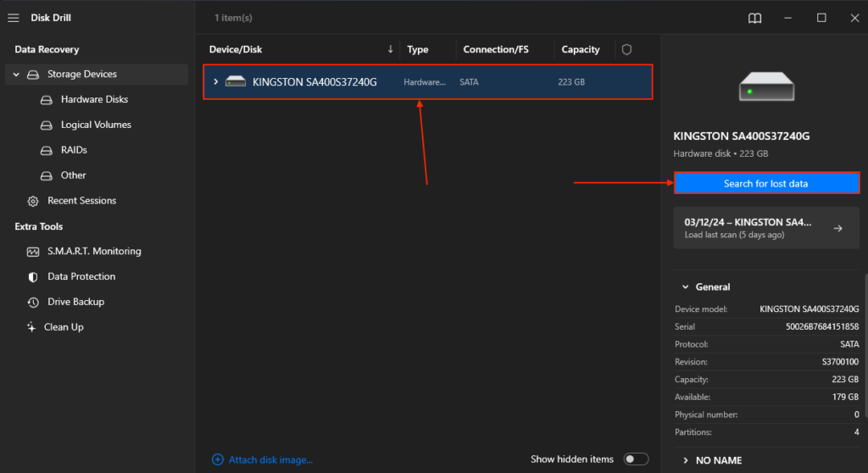Open the help book icon
868x473 pixels.
(754, 19)
